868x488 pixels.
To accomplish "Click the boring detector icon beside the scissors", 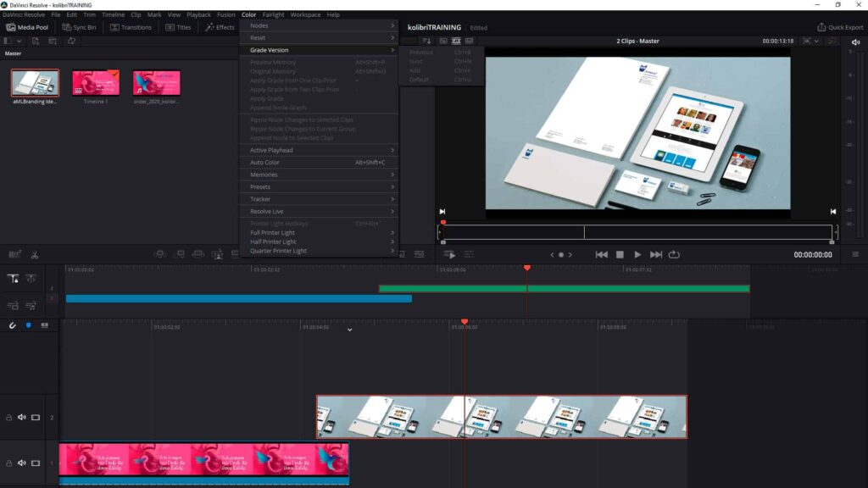I will point(15,254).
